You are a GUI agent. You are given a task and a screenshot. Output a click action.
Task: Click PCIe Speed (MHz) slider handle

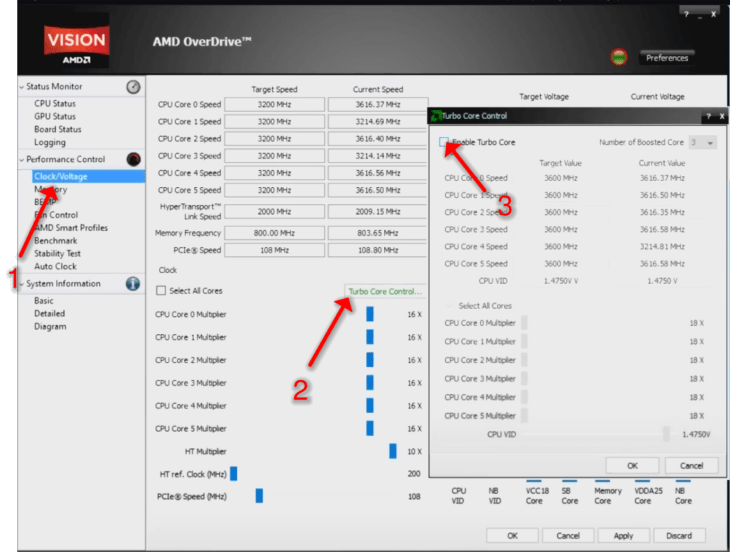point(259,496)
